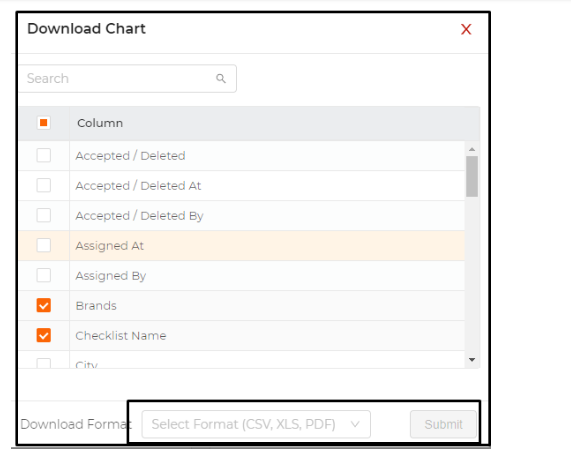Viewport: 571px width, 449px height.
Task: Open the Select Format dropdown
Action: click(x=256, y=424)
